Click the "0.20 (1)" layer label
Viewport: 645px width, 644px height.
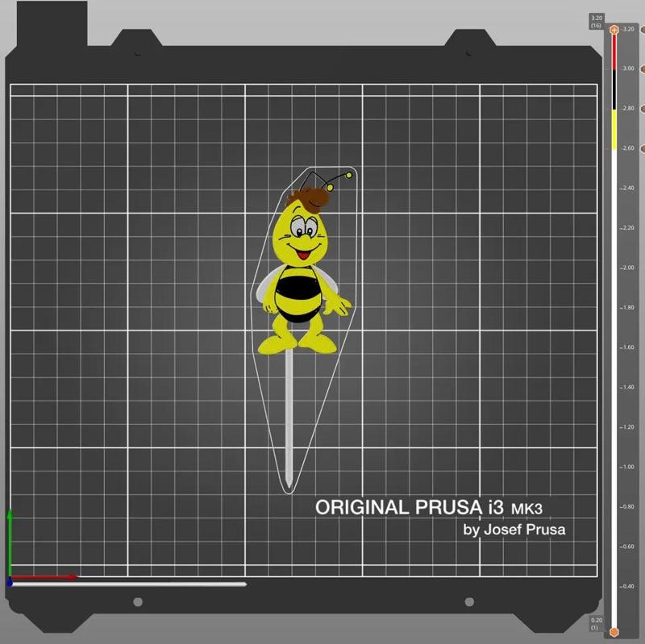[x=597, y=622]
